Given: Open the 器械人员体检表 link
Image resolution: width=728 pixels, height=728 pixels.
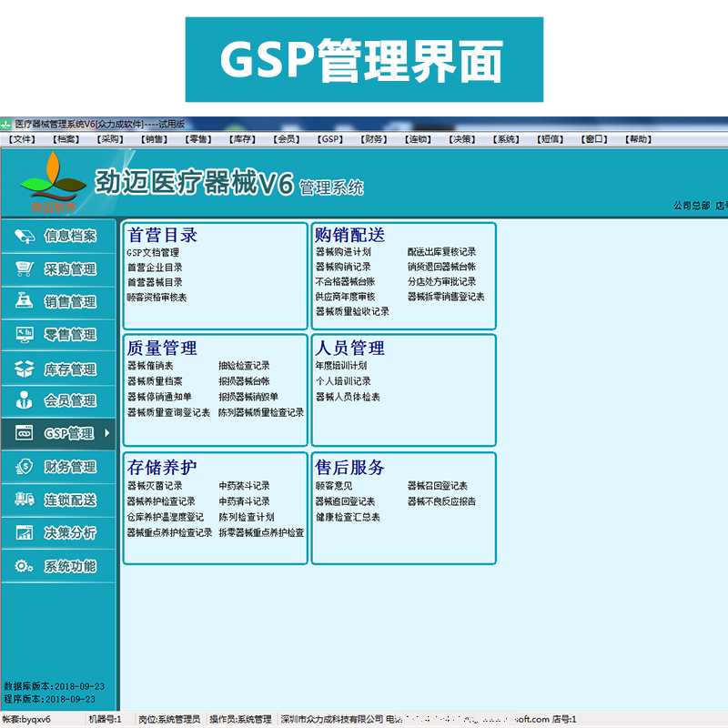Looking at the screenshot, I should pyautogui.click(x=348, y=397).
